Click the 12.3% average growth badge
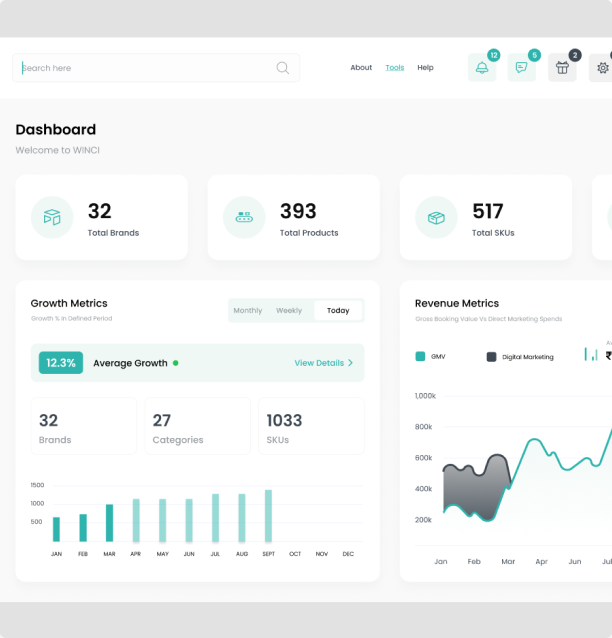The width and height of the screenshot is (612, 638). (61, 363)
